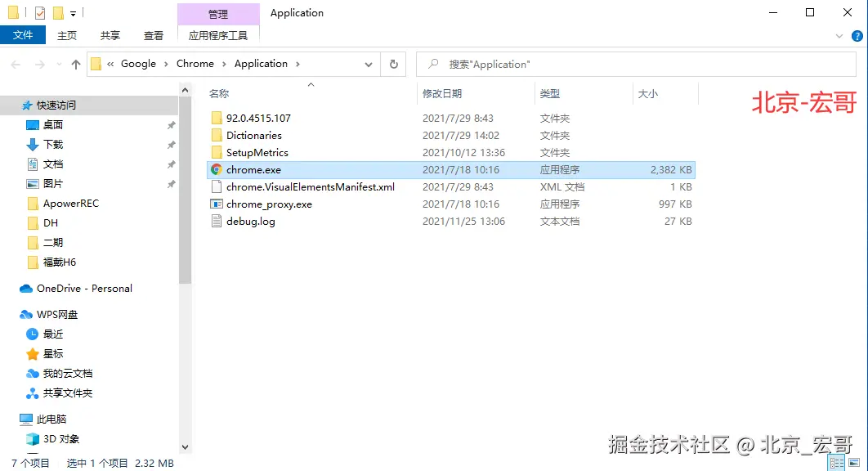Select the debug.log file name
This screenshot has height=471, width=868.
(251, 221)
